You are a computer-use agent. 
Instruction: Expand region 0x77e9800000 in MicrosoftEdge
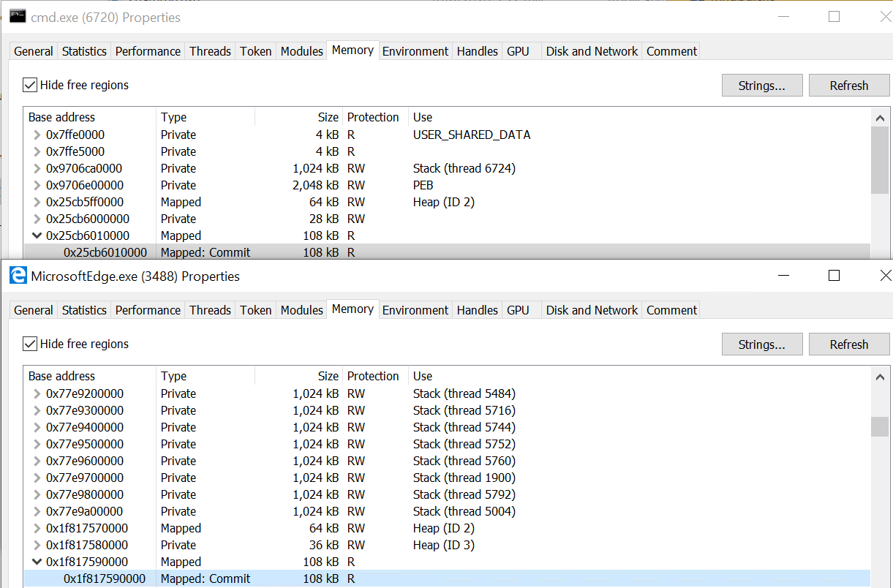click(37, 494)
